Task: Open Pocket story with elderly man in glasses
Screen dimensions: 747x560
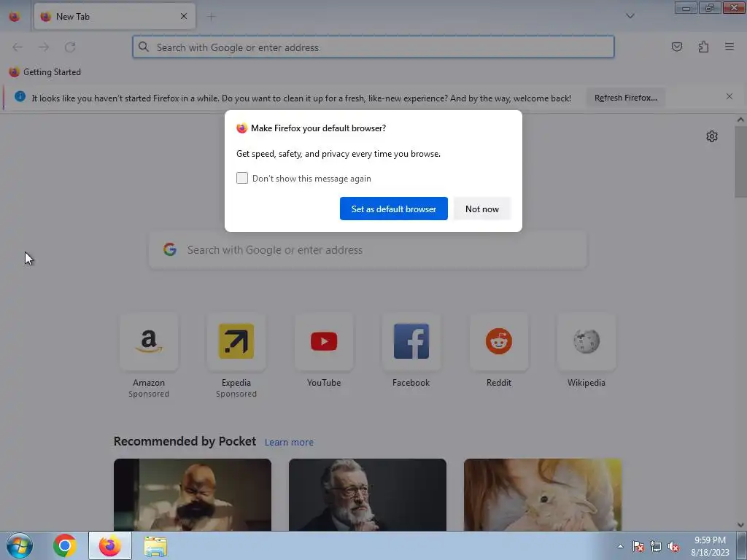Action: [368, 495]
